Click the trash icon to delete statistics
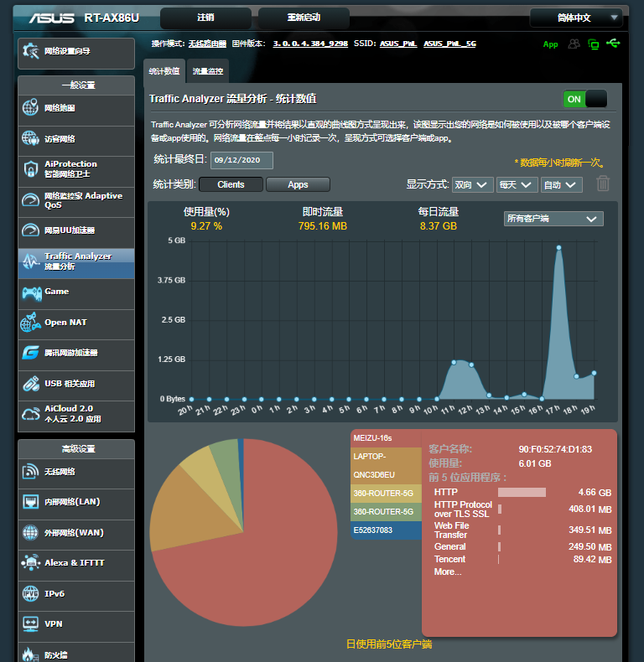 point(603,184)
